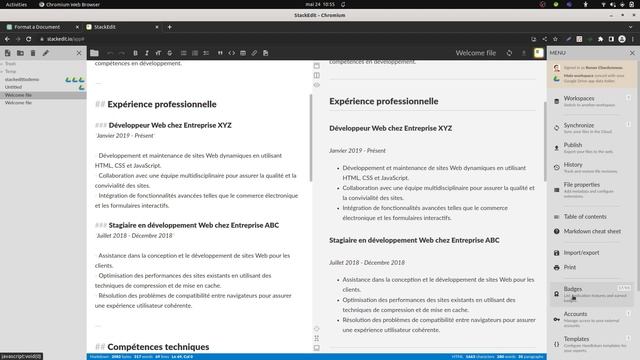Click the Print menu entry
This screenshot has width=640, height=360.
click(x=592, y=267)
